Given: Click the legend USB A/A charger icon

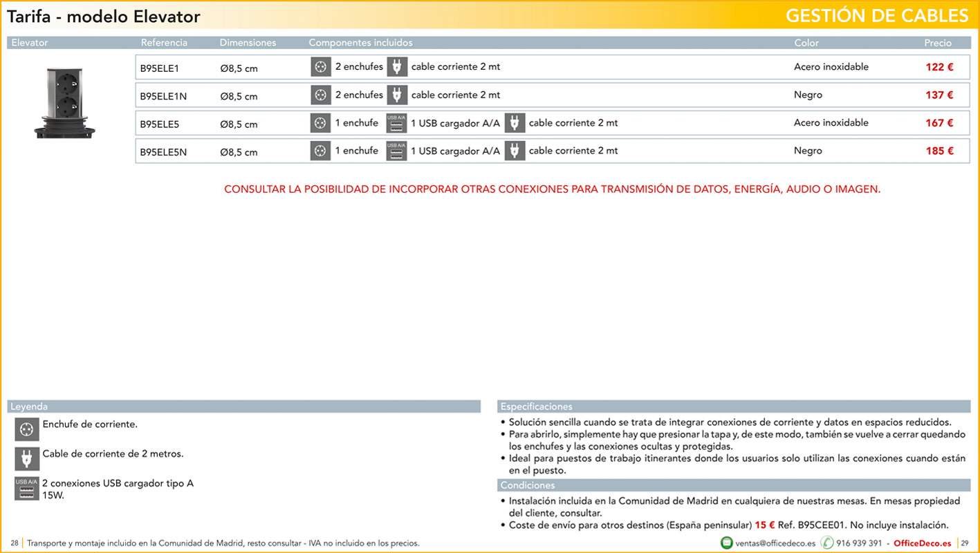Looking at the screenshot, I should pos(27,489).
